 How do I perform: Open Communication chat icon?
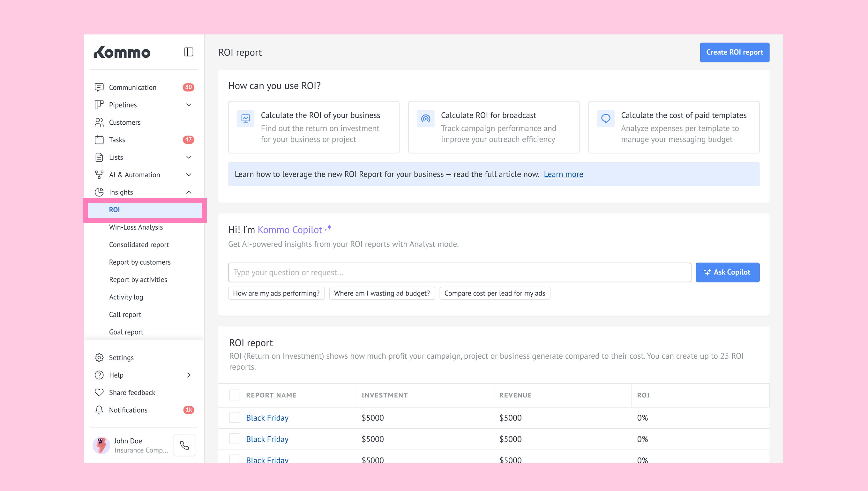[99, 87]
